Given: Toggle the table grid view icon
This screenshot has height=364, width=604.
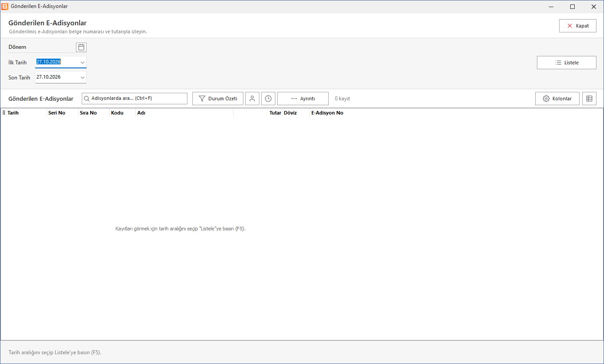Looking at the screenshot, I should [589, 99].
